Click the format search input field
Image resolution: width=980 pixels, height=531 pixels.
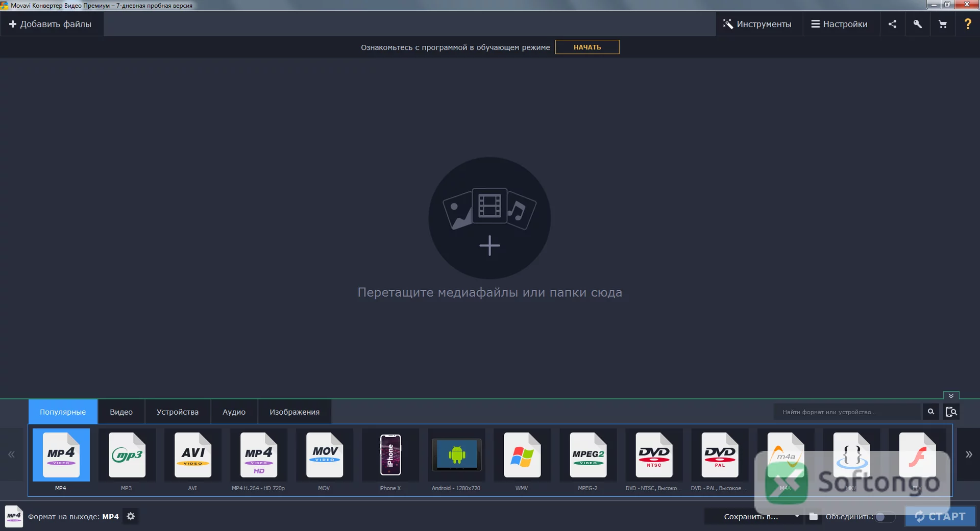tap(847, 412)
